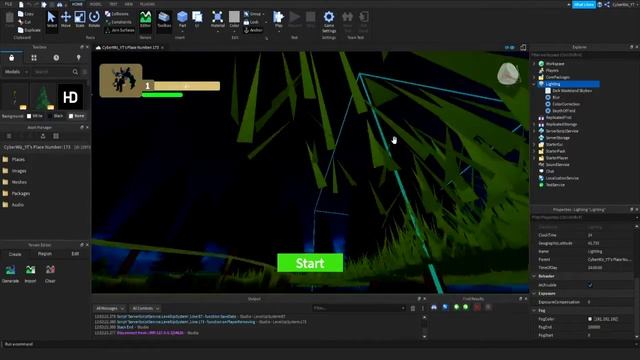Open the Toolbox Creations lightbulb tab
Image resolution: width=640 pixels, height=360 pixels.
tap(78, 58)
